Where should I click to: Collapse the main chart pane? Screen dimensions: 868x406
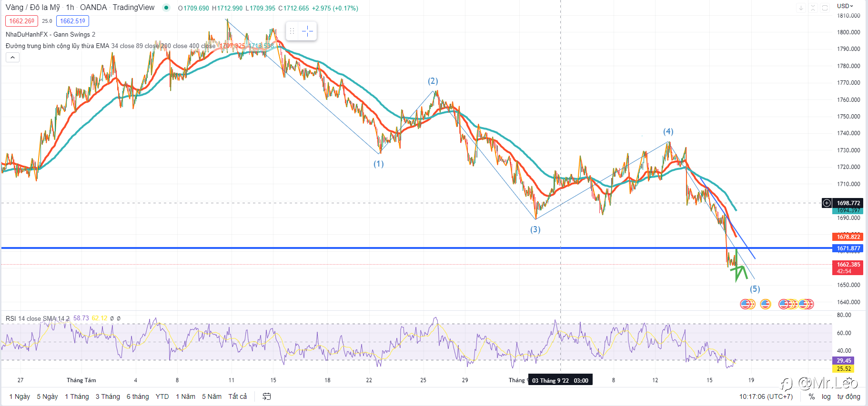coord(813,8)
